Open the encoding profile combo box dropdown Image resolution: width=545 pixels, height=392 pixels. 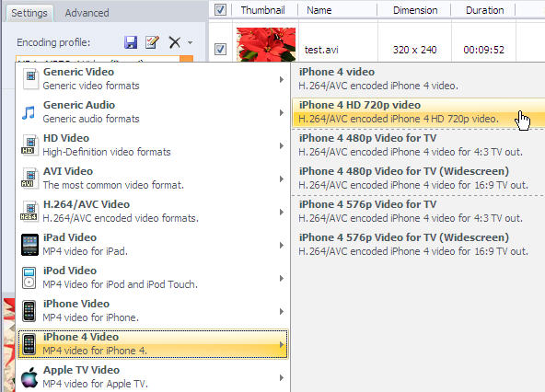point(186,59)
